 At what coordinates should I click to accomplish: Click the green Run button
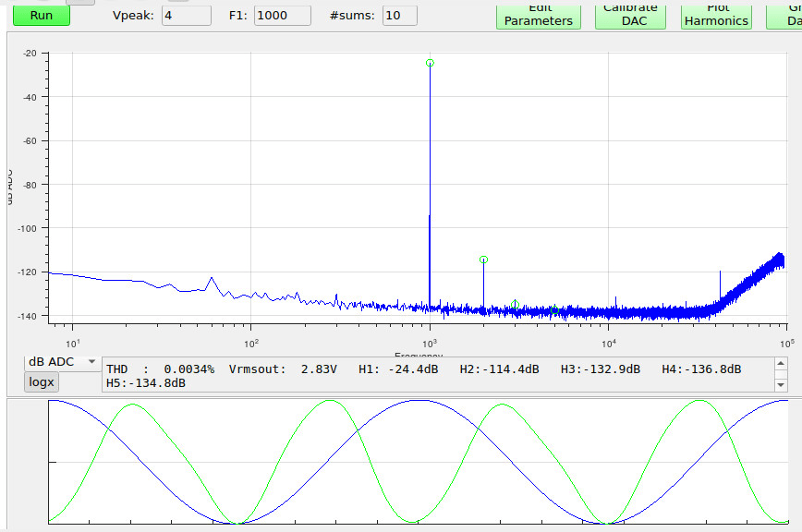(42, 15)
